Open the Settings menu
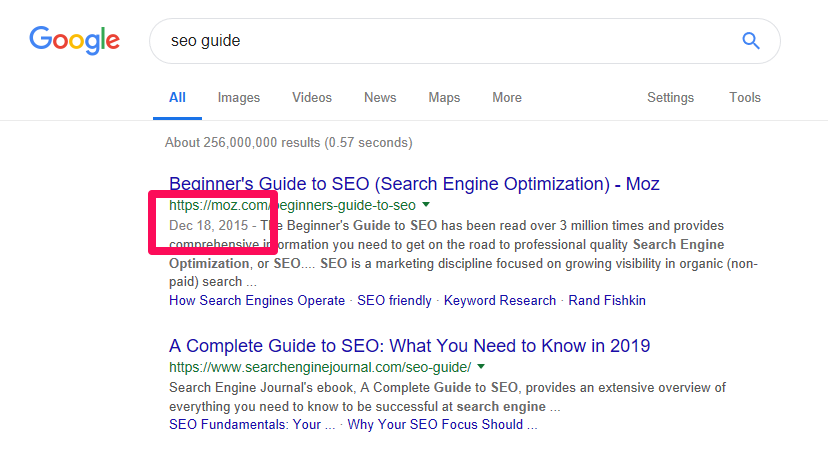Image resolution: width=828 pixels, height=453 pixels. pyautogui.click(x=671, y=98)
